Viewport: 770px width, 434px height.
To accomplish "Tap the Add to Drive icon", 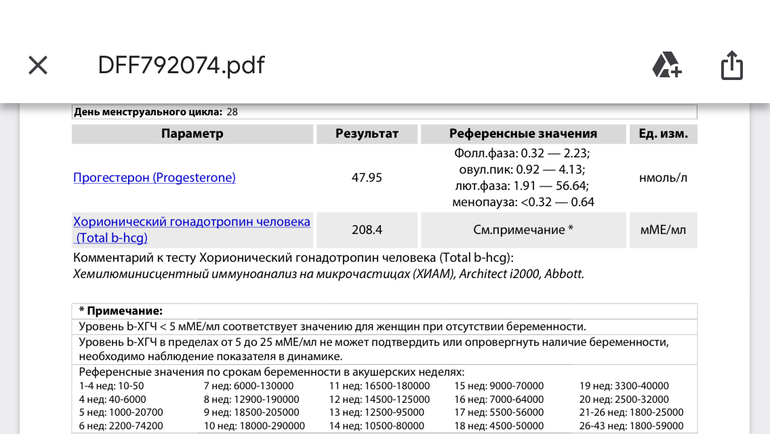I will pyautogui.click(x=666, y=65).
